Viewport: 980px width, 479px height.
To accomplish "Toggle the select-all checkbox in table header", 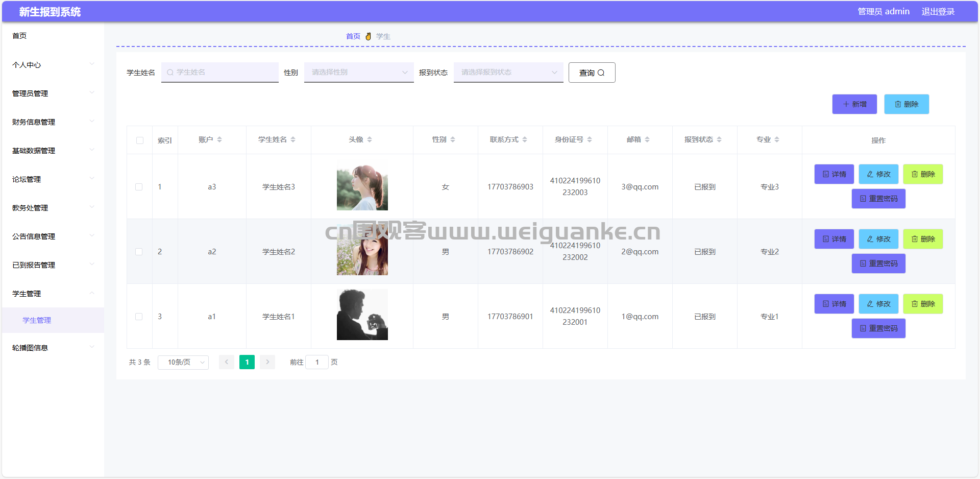I will tap(140, 140).
